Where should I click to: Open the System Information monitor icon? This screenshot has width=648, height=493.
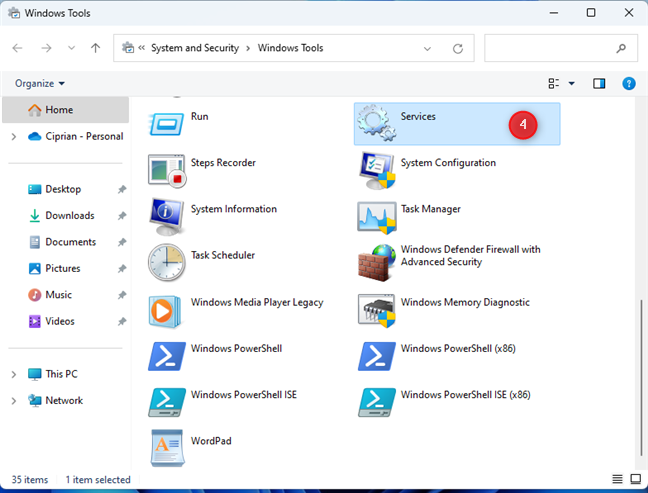tap(166, 216)
